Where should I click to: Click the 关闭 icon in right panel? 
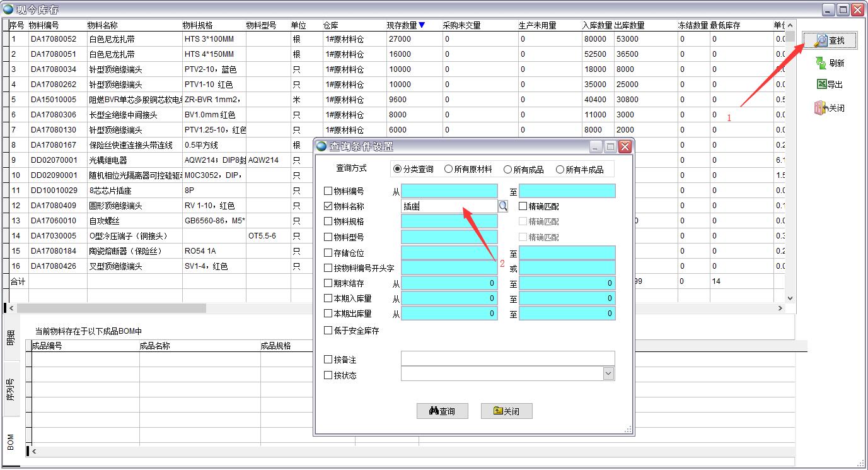coord(821,108)
